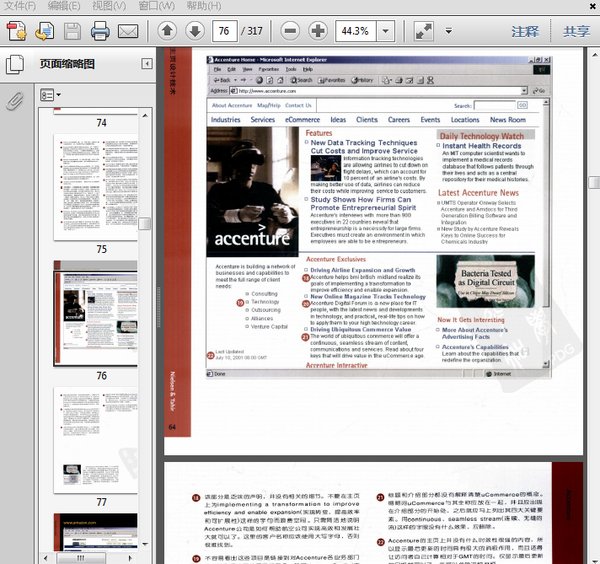Viewport: 600px width, 564px height.
Task: Send the file via the email envelope icon
Action: [128, 31]
